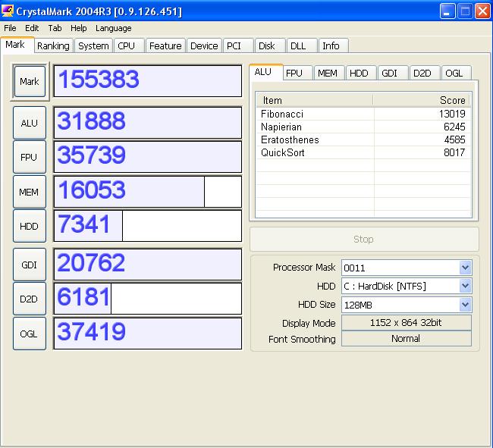Select the MEM results tab
Viewport: 493px width, 448px height.
click(x=328, y=74)
